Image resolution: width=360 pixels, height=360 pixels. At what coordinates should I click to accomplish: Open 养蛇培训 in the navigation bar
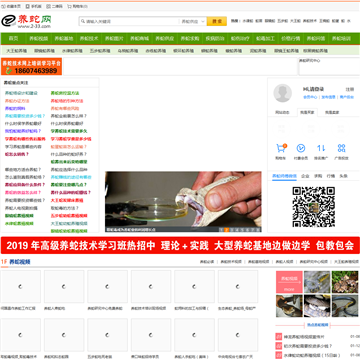(341, 39)
